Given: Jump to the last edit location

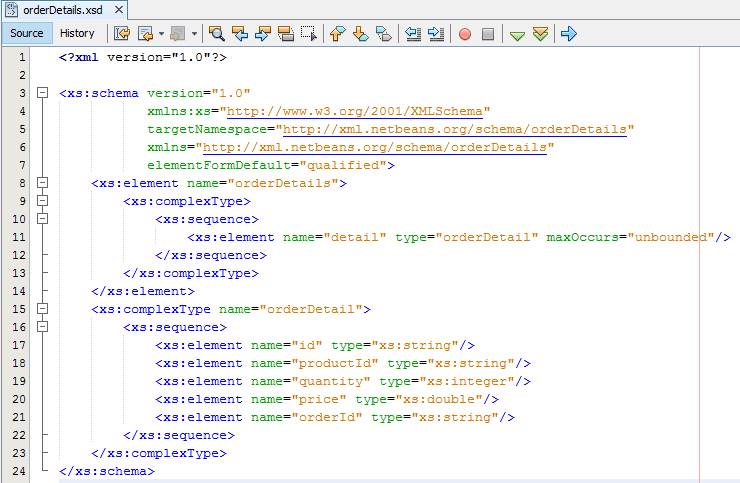Looking at the screenshot, I should [x=122, y=34].
